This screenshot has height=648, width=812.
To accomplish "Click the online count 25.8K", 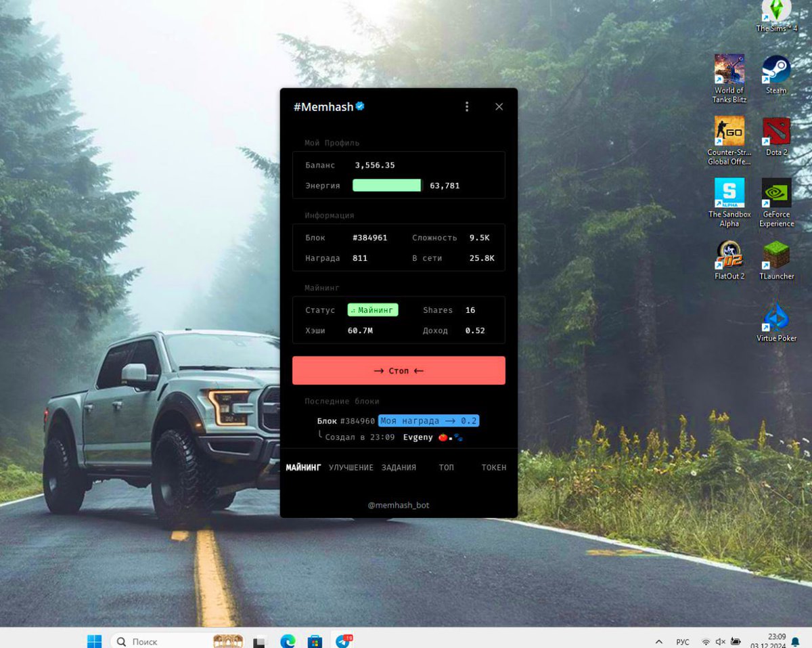I will coord(482,258).
